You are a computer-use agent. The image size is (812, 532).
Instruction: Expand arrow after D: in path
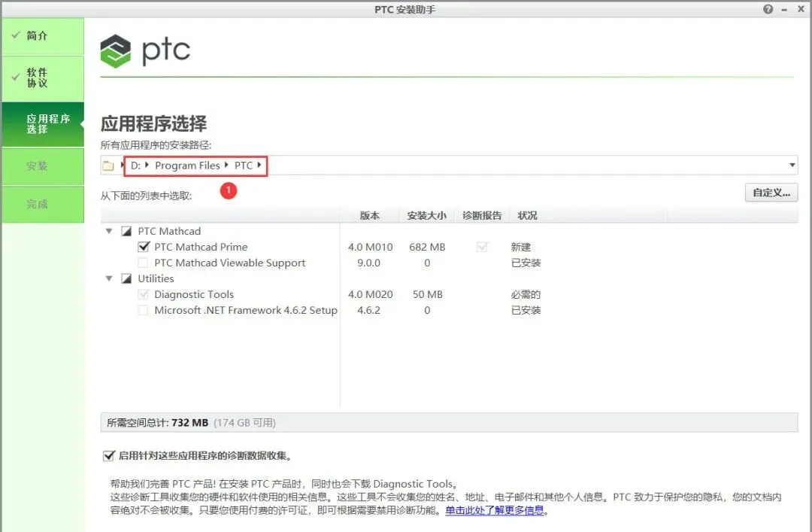[x=147, y=165]
